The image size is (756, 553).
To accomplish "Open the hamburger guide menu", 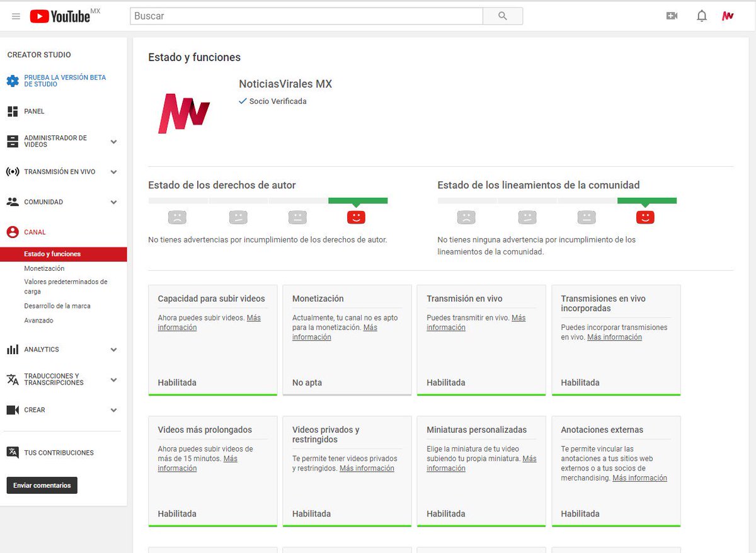I will pyautogui.click(x=16, y=16).
